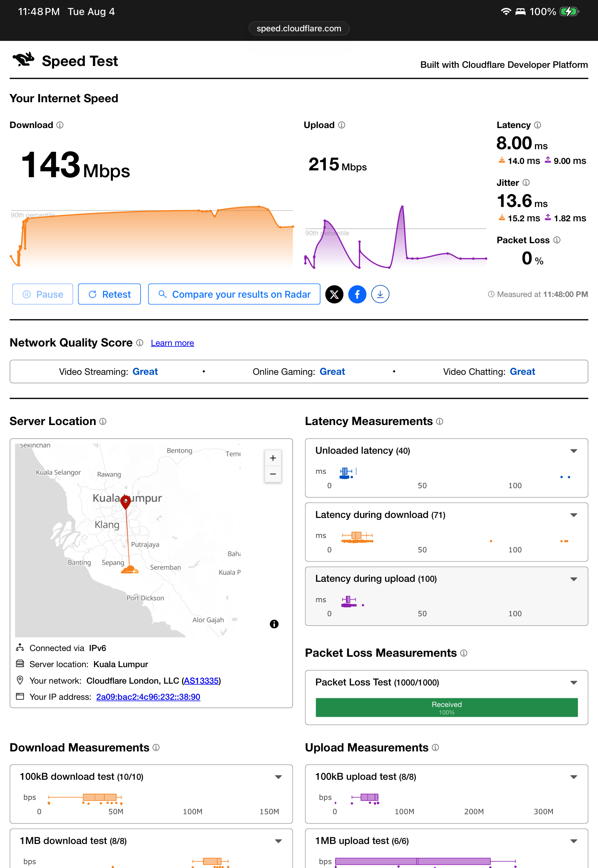This screenshot has width=598, height=868.
Task: Click the download results icon
Action: 380,294
